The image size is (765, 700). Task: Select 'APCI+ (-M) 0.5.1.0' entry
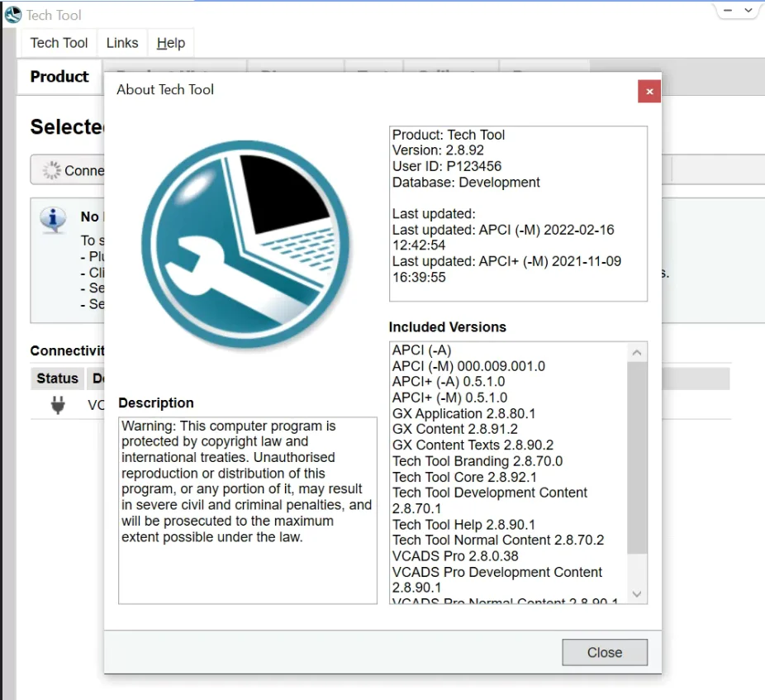point(449,398)
